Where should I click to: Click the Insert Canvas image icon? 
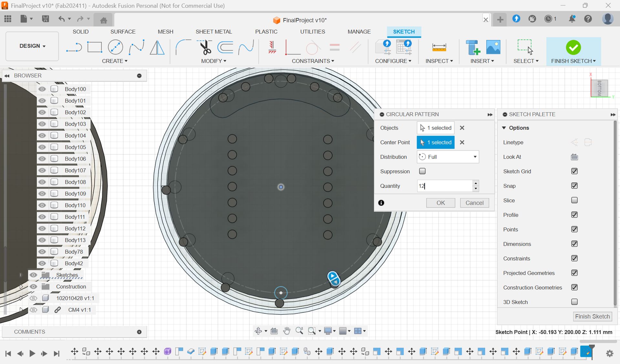tap(493, 47)
